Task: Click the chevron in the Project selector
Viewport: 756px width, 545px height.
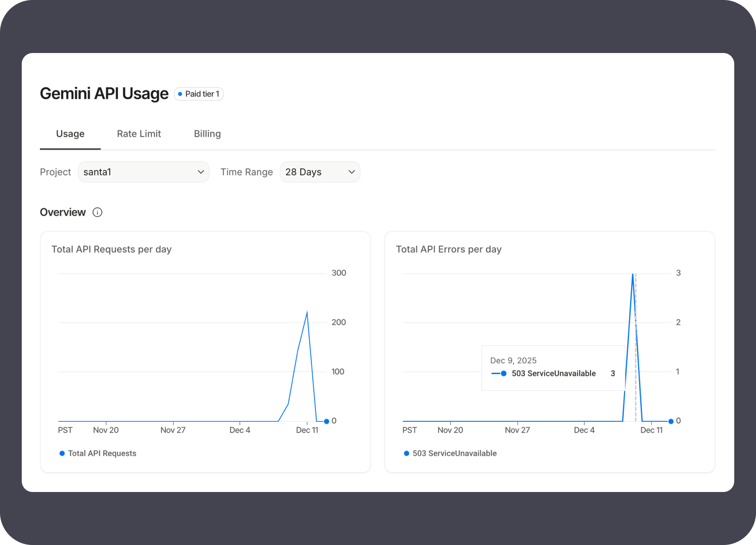Action: 201,172
